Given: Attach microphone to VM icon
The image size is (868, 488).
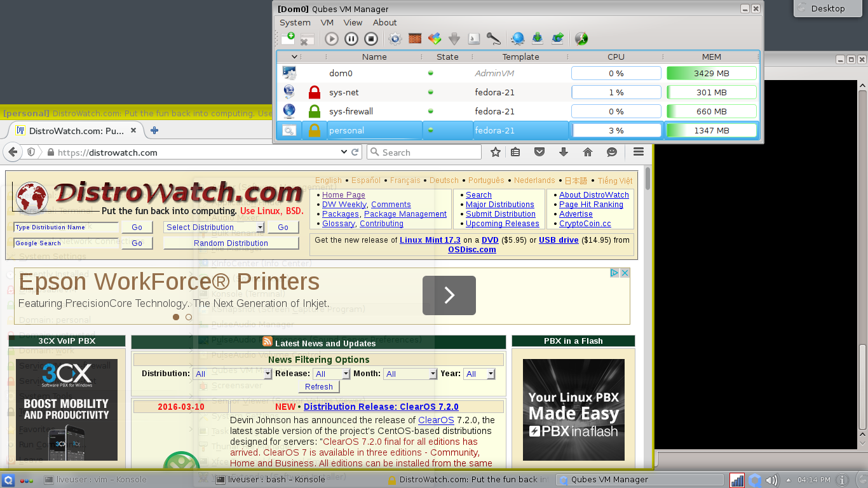Looking at the screenshot, I should coord(494,39).
